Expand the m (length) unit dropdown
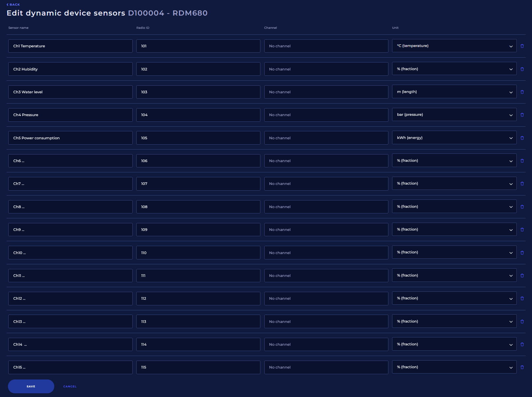Screen dimensions: 532x397 [454, 92]
